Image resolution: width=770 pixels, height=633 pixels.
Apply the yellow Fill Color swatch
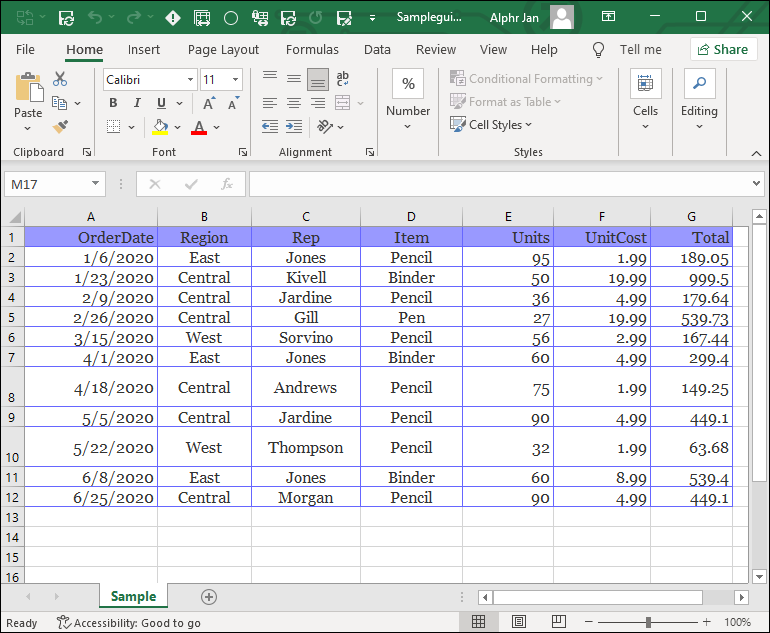click(x=160, y=127)
